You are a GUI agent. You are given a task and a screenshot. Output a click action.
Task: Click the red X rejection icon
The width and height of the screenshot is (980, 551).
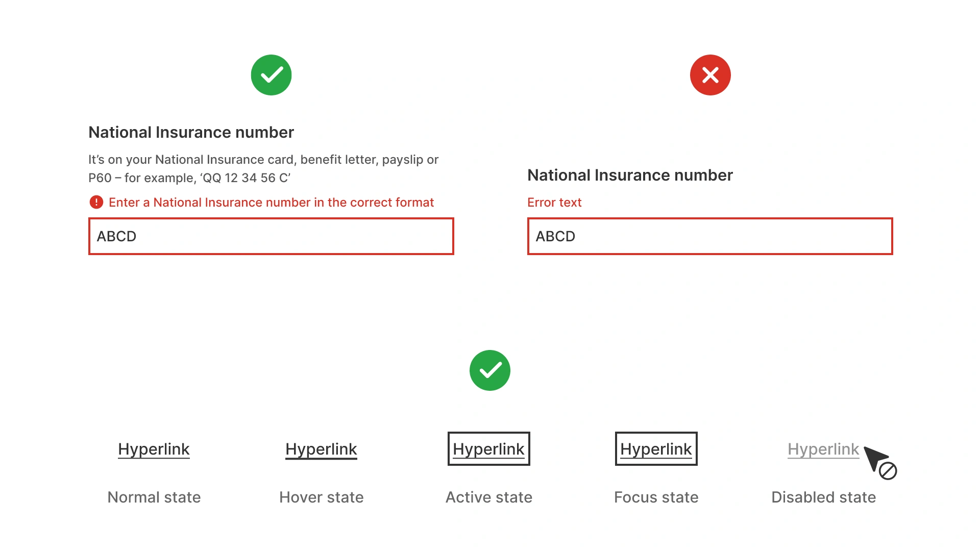pyautogui.click(x=709, y=74)
